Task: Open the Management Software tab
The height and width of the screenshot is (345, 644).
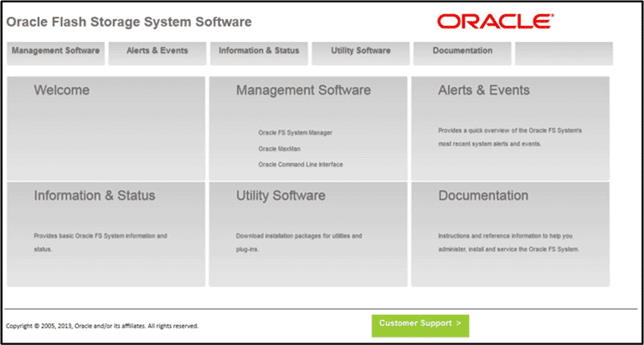Action: [x=55, y=53]
